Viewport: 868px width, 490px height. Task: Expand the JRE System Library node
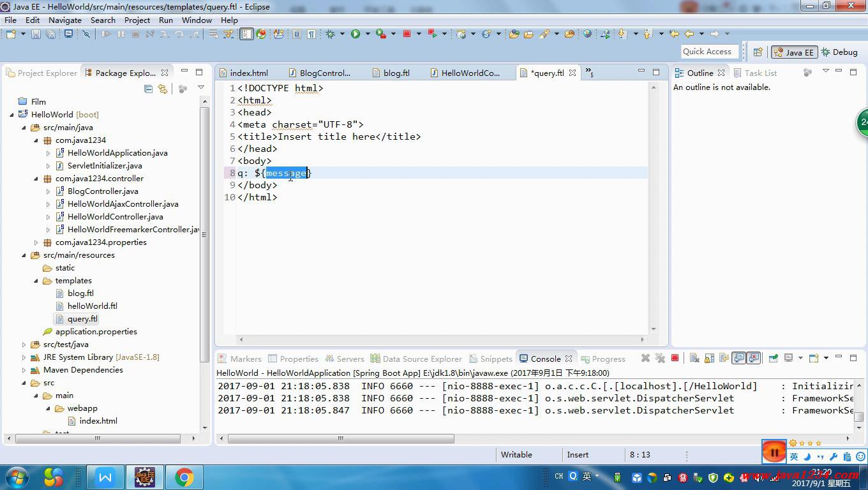click(24, 357)
